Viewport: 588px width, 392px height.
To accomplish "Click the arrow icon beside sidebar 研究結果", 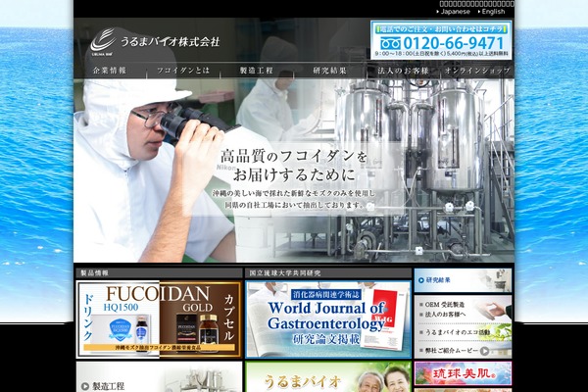I will point(421,280).
